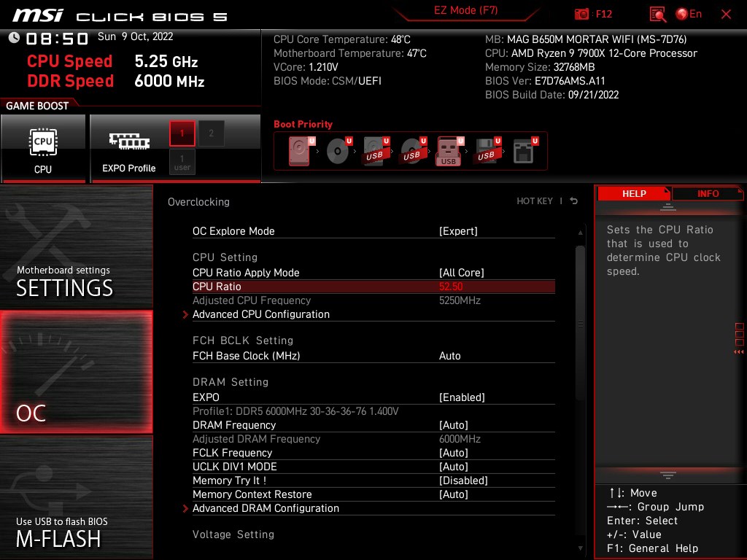Click the F12 screenshot camera icon
Image resolution: width=747 pixels, height=560 pixels.
[581, 15]
